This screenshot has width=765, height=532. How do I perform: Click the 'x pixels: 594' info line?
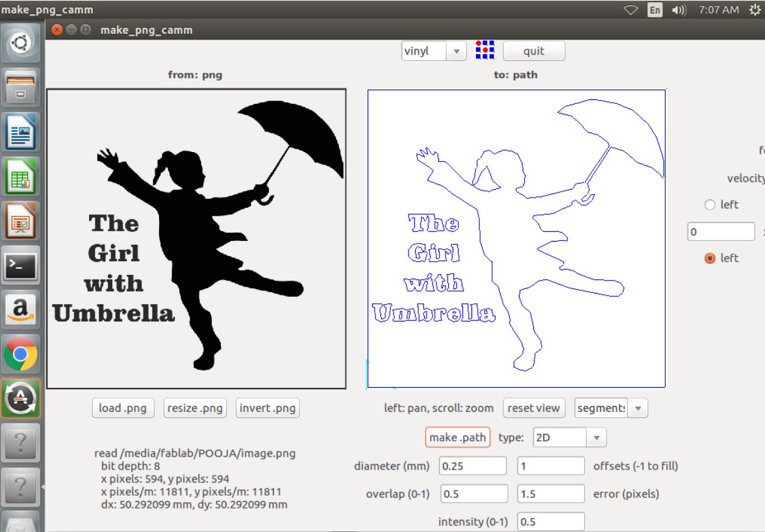point(165,479)
